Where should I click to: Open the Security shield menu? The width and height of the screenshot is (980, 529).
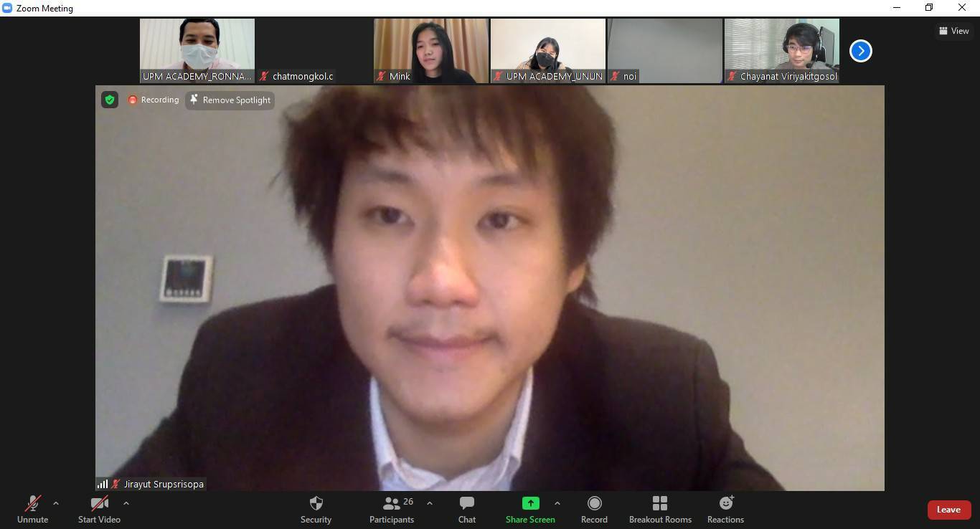point(316,510)
